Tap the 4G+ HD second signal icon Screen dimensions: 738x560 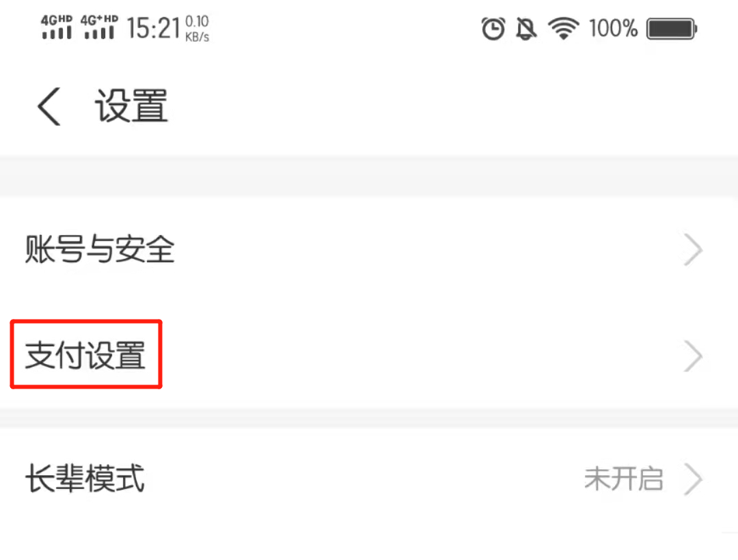(99, 27)
